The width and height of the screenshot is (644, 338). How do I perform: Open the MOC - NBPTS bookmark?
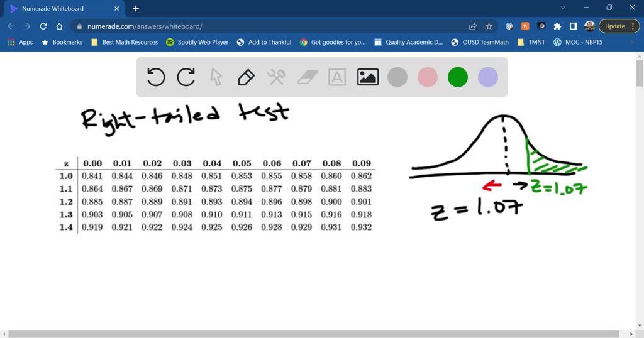click(x=579, y=42)
